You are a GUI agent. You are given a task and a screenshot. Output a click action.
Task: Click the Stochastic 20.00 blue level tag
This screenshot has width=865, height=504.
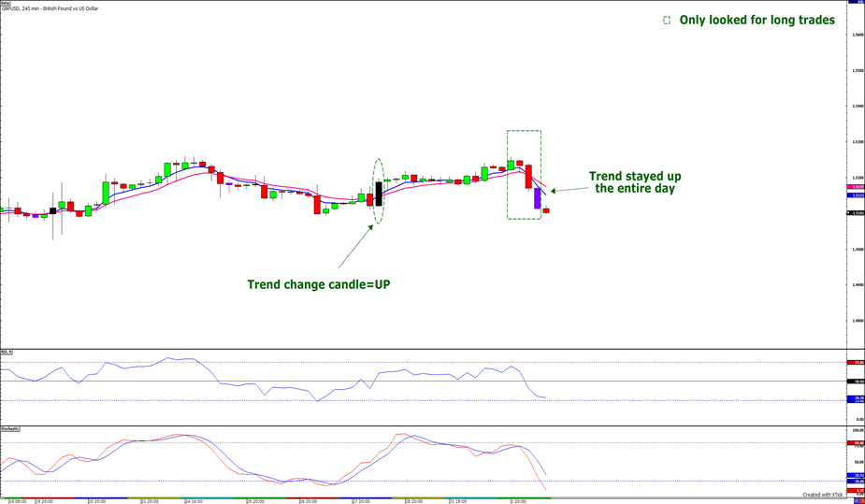tap(856, 482)
